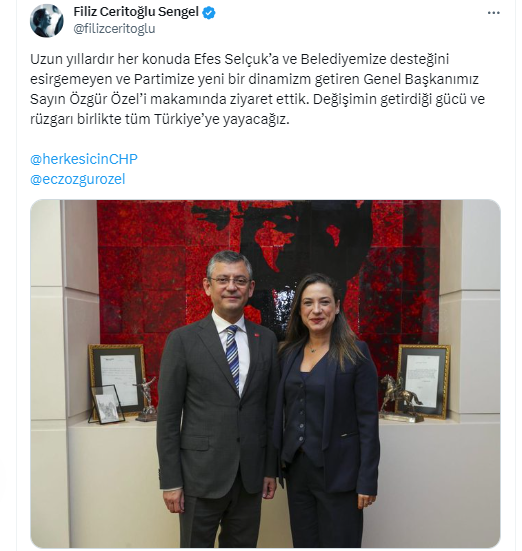Click the small silver figurine statue in the photo
522x551 pixels.
click(x=147, y=399)
